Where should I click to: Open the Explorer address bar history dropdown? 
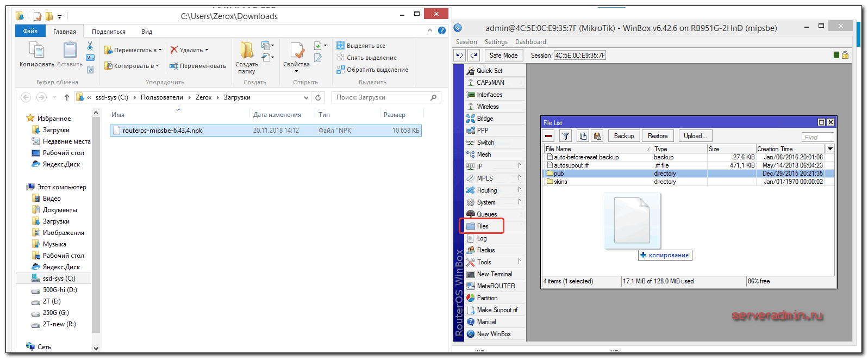point(306,97)
